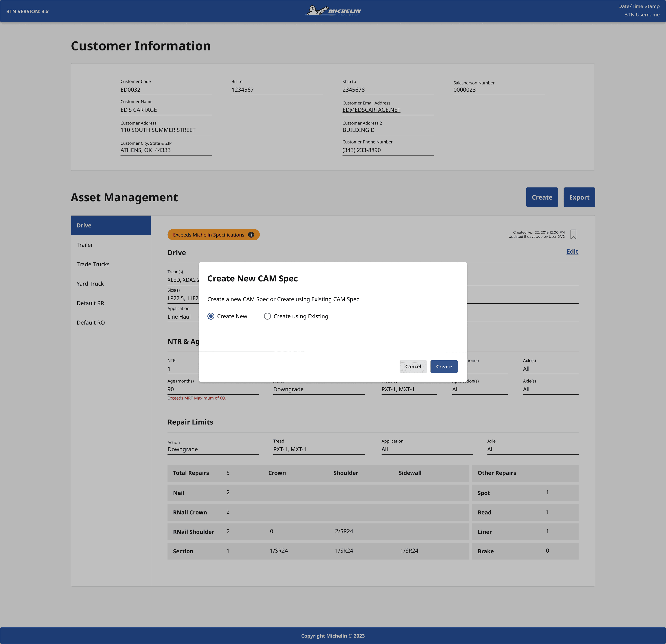The width and height of the screenshot is (666, 644).
Task: Click the Export button
Action: 579,197
